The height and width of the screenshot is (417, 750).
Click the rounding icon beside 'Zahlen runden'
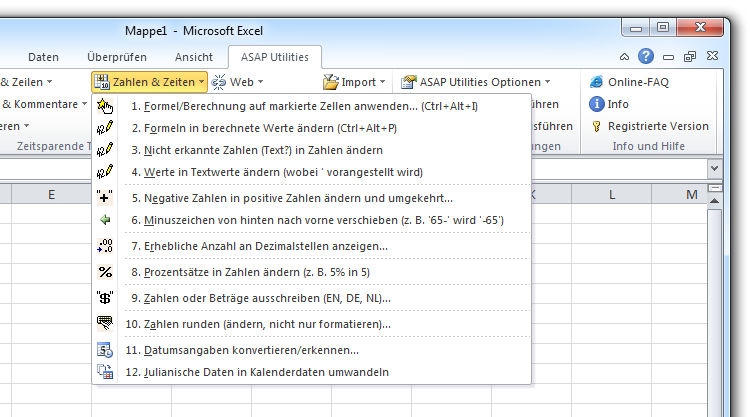point(105,324)
